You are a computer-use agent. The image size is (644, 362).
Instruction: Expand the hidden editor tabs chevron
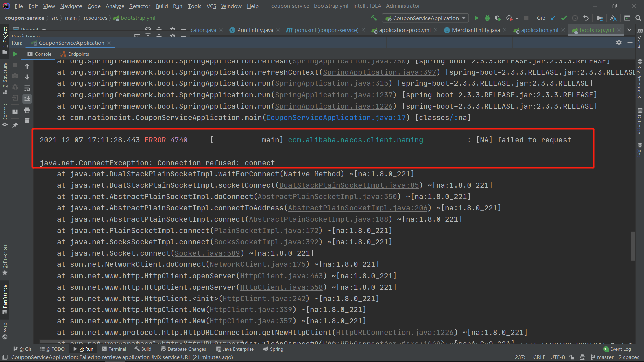point(629,30)
